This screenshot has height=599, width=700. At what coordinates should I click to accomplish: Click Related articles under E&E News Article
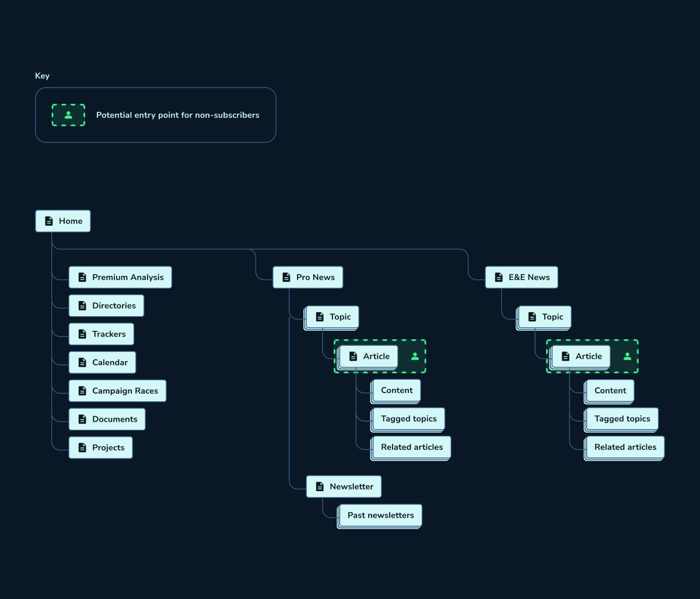click(x=625, y=447)
